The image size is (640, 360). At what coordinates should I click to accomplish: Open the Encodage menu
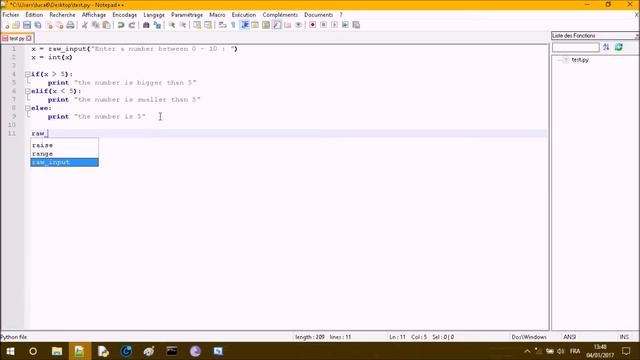click(124, 15)
